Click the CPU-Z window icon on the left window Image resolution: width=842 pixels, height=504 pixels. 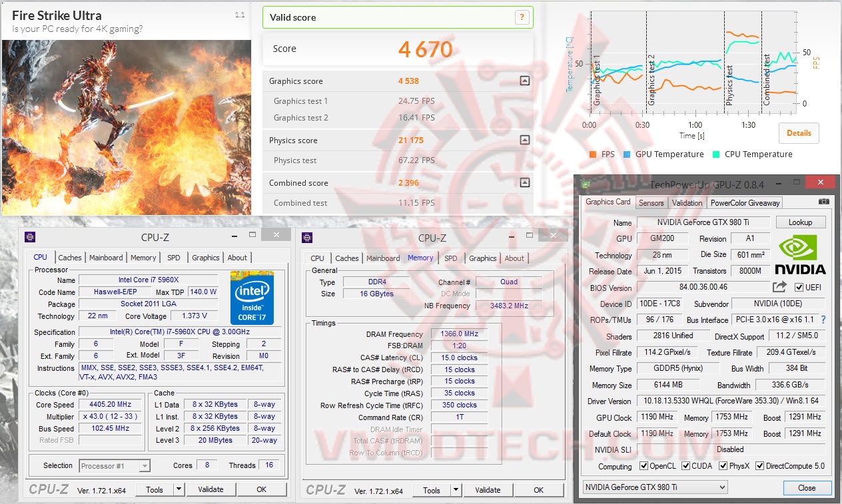(29, 234)
